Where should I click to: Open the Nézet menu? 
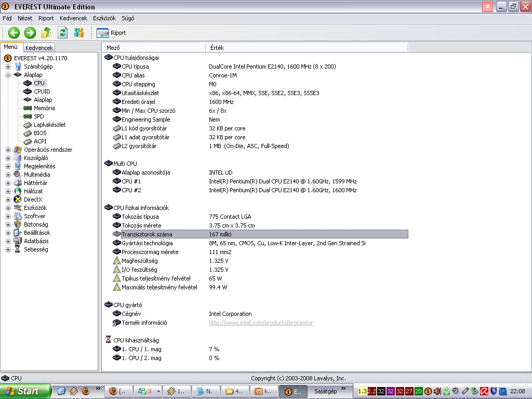[25, 18]
